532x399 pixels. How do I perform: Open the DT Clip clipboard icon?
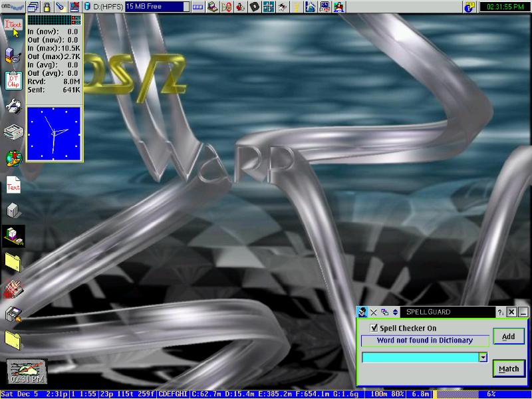click(13, 80)
